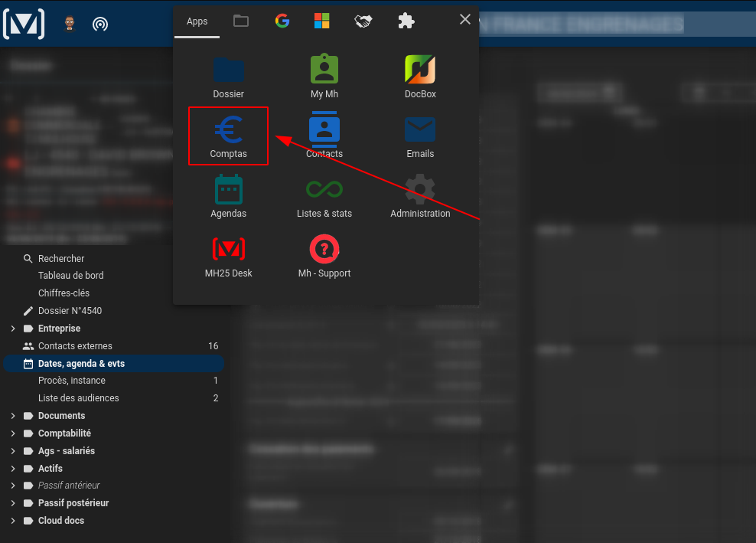Select Passif antérieur item
This screenshot has height=543, width=756.
tap(69, 486)
